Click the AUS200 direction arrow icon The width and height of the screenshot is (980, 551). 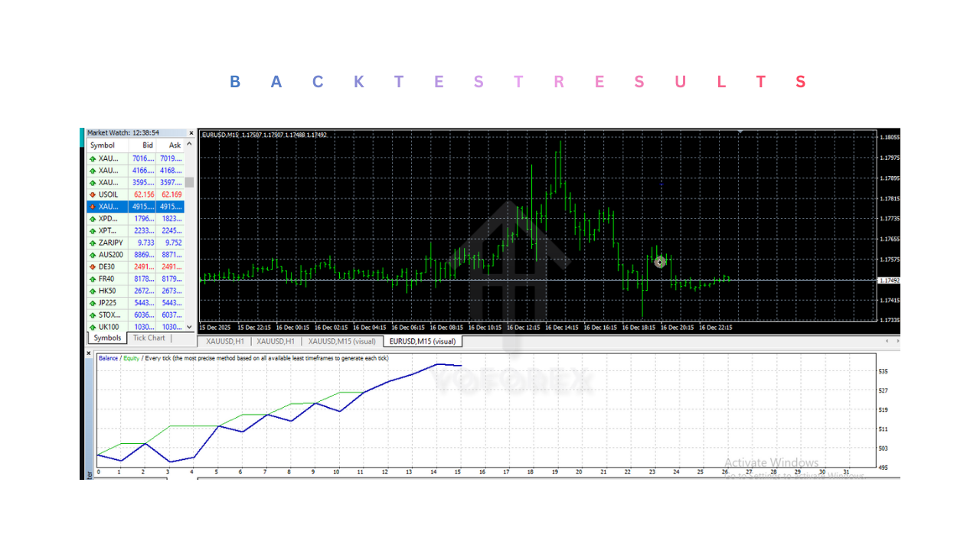(x=93, y=255)
